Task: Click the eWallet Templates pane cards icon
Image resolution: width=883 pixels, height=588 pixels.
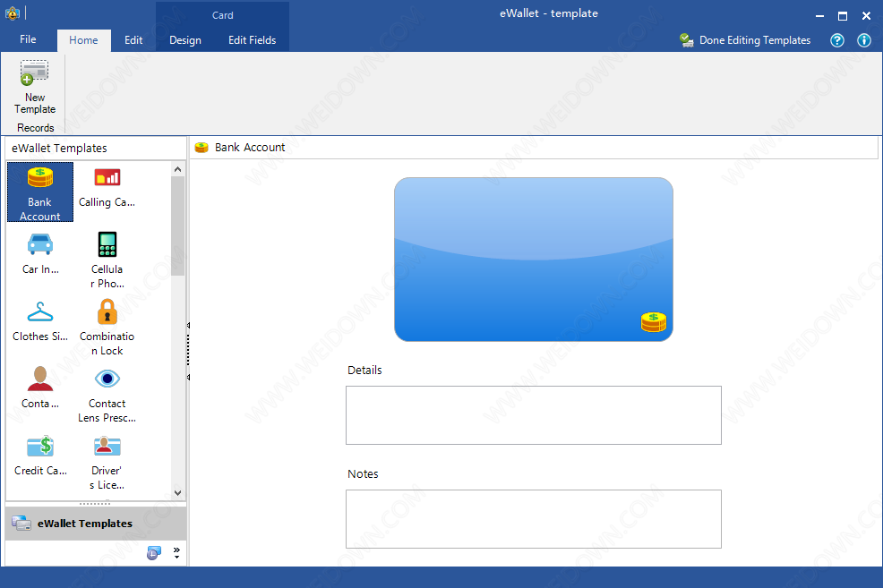Action: pyautogui.click(x=21, y=523)
